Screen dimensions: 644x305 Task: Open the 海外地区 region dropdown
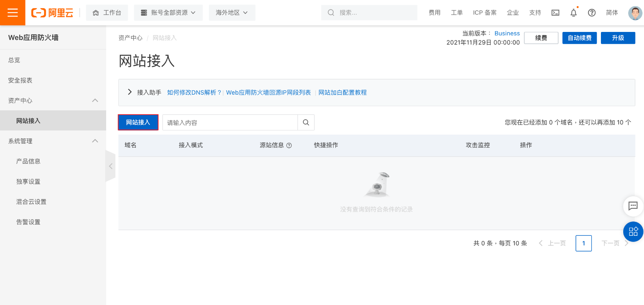click(232, 13)
